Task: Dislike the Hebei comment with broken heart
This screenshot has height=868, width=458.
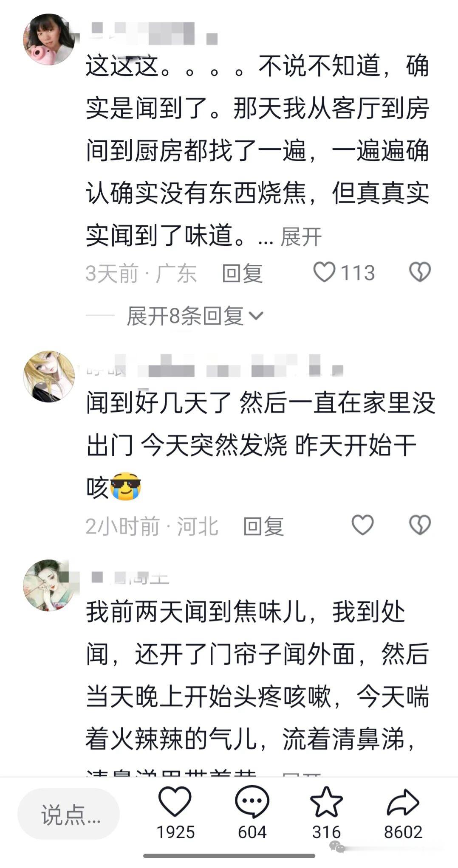Action: point(420,525)
